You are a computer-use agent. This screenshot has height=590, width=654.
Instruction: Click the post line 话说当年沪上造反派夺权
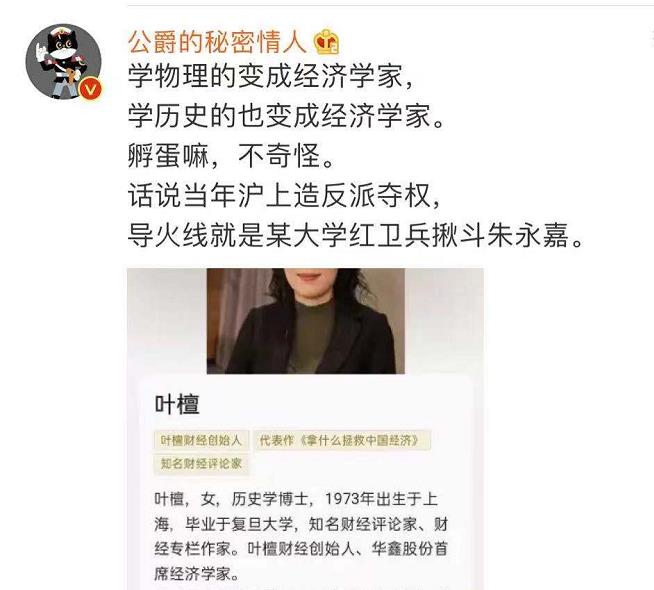tap(284, 195)
